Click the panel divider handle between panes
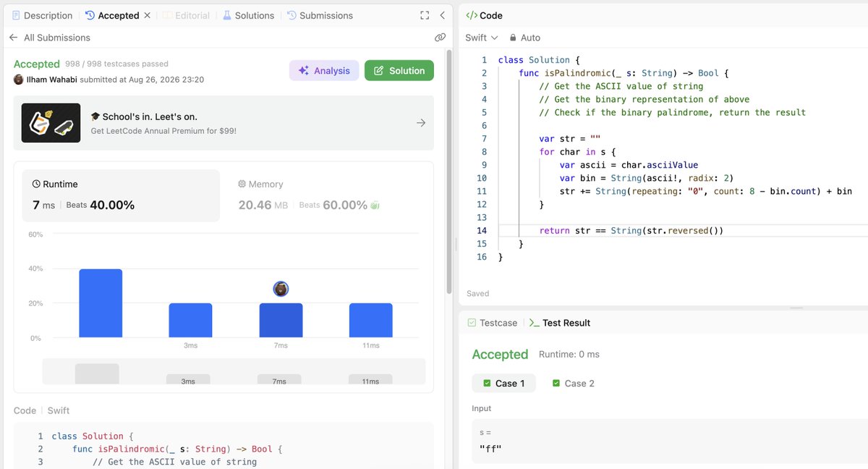This screenshot has width=868, height=469. pyautogui.click(x=456, y=245)
